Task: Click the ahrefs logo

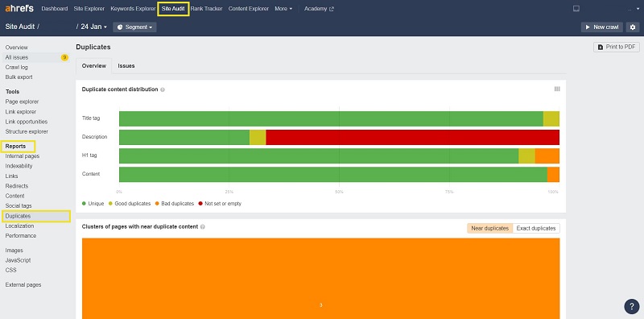Action: point(19,8)
